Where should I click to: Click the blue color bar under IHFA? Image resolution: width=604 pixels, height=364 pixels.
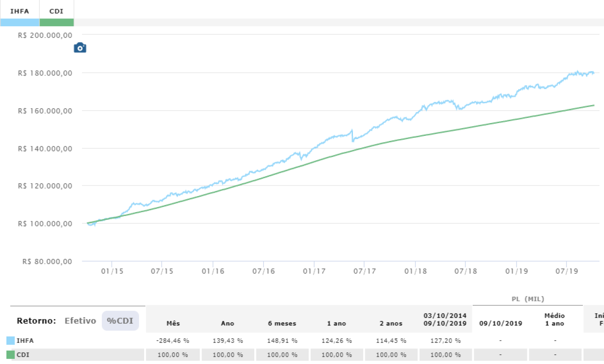pos(20,22)
